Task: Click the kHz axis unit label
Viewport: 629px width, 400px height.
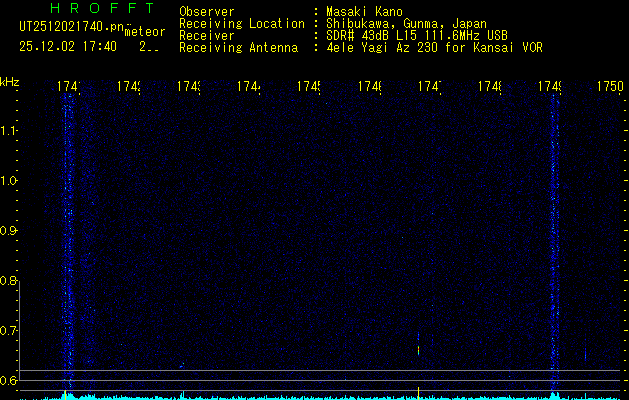Action: click(x=10, y=80)
